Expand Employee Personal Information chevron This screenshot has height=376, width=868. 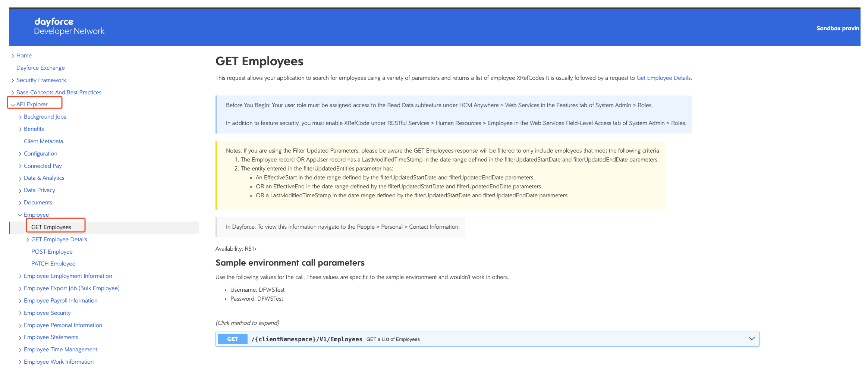pos(20,326)
